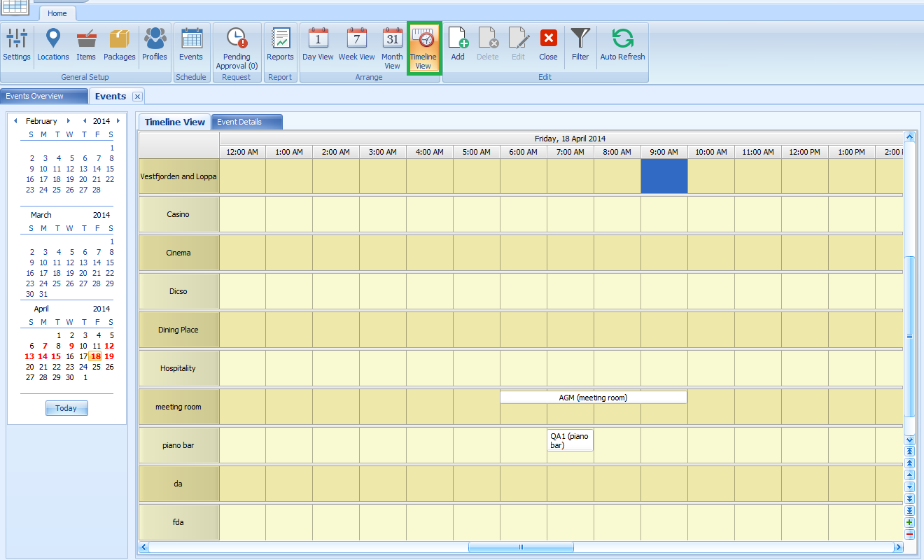924x560 pixels.
Task: Switch to Day View
Action: (x=318, y=44)
